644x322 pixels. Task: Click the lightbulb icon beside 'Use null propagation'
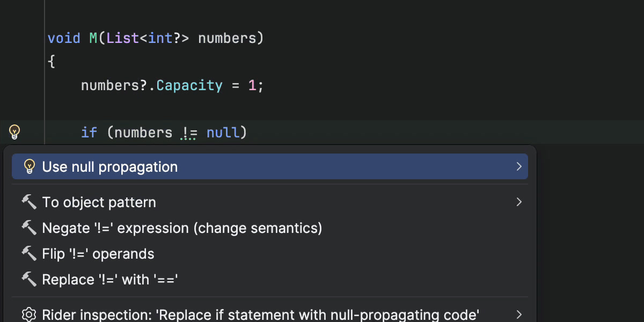(30, 166)
